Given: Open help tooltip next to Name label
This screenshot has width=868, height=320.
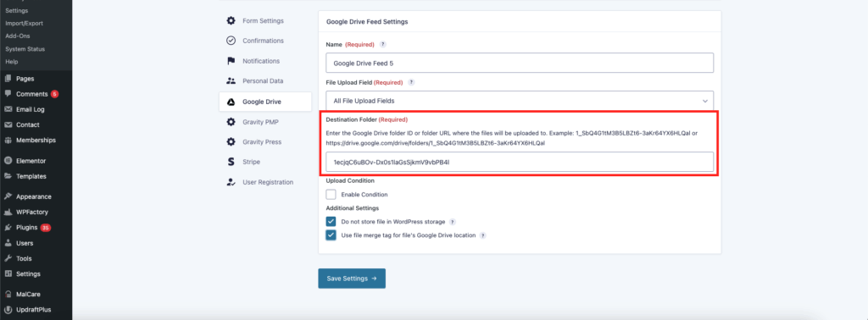Looking at the screenshot, I should pos(382,44).
